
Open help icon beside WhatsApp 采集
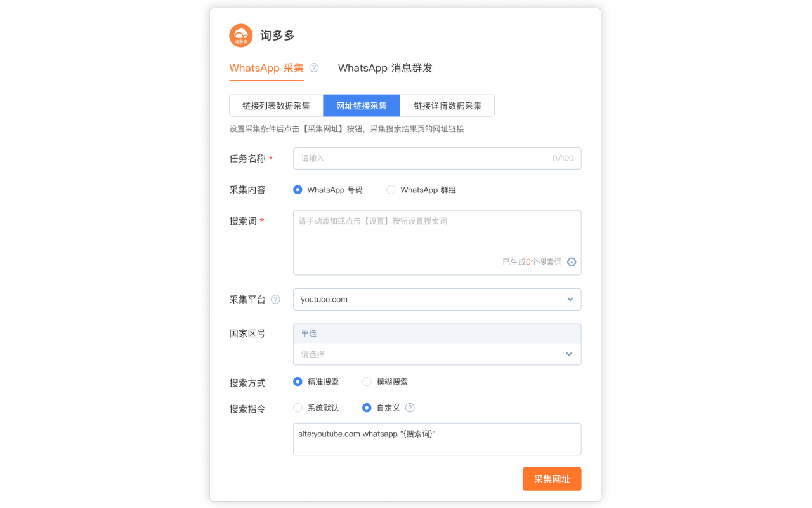coord(314,68)
